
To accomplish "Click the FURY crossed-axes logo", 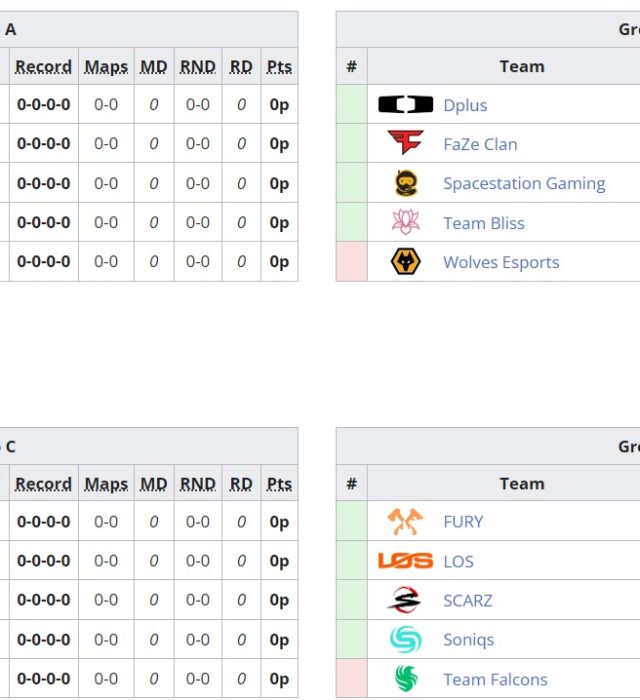I will [405, 521].
